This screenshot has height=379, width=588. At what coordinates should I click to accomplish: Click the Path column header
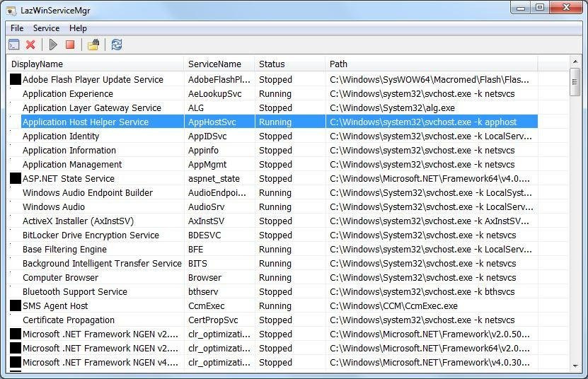pos(431,64)
